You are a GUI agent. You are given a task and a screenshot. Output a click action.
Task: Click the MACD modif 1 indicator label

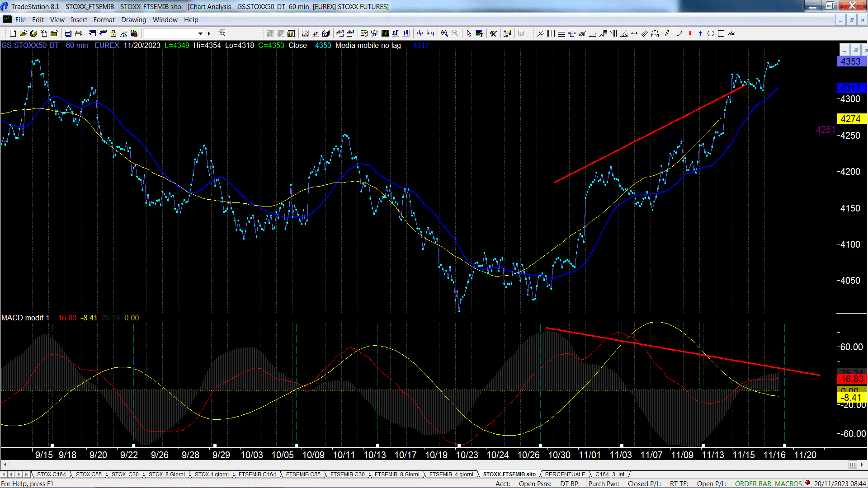25,318
